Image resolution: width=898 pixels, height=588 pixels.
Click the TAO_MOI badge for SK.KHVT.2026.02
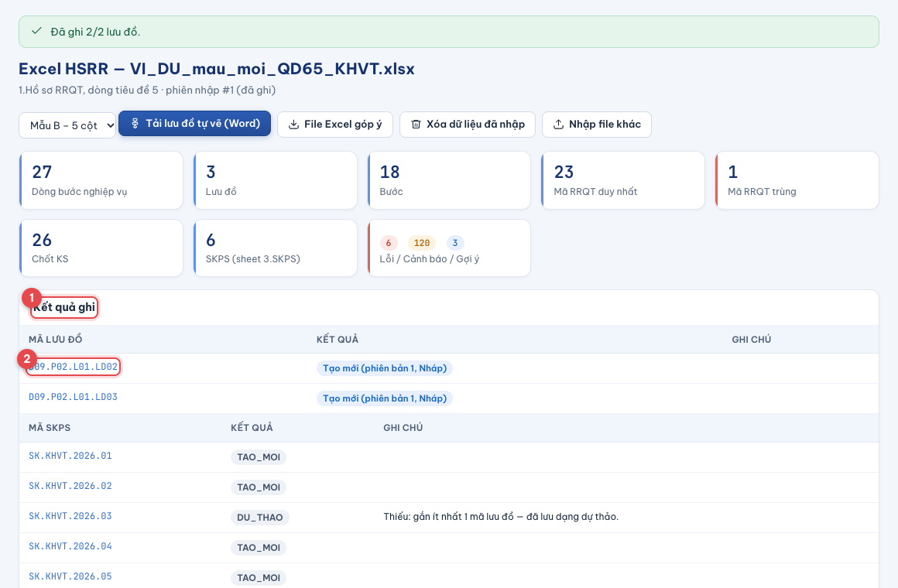[259, 487]
